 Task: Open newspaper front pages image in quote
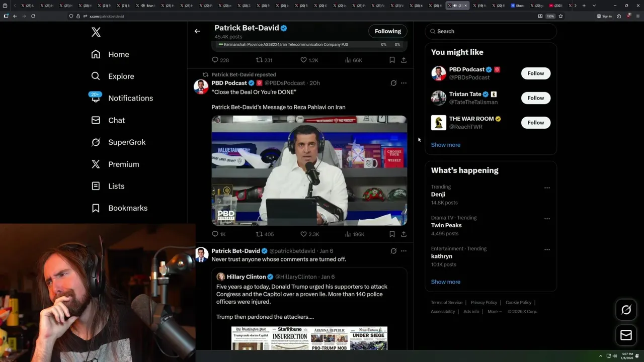tap(309, 338)
